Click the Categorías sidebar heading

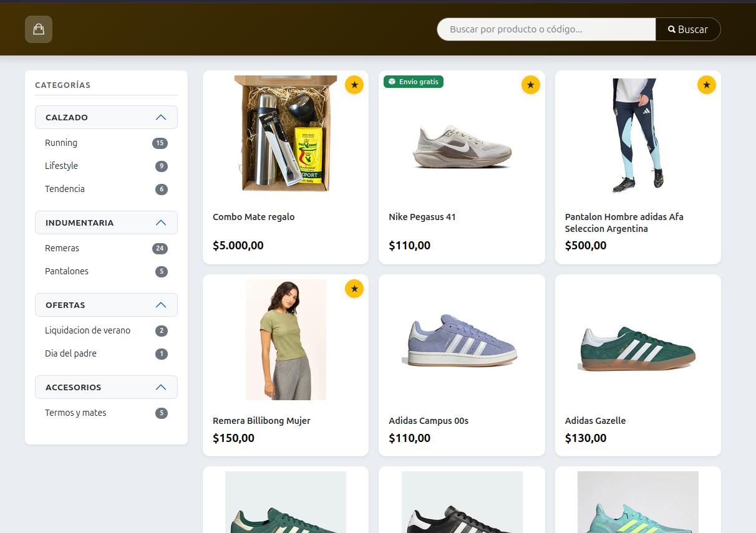pyautogui.click(x=62, y=85)
